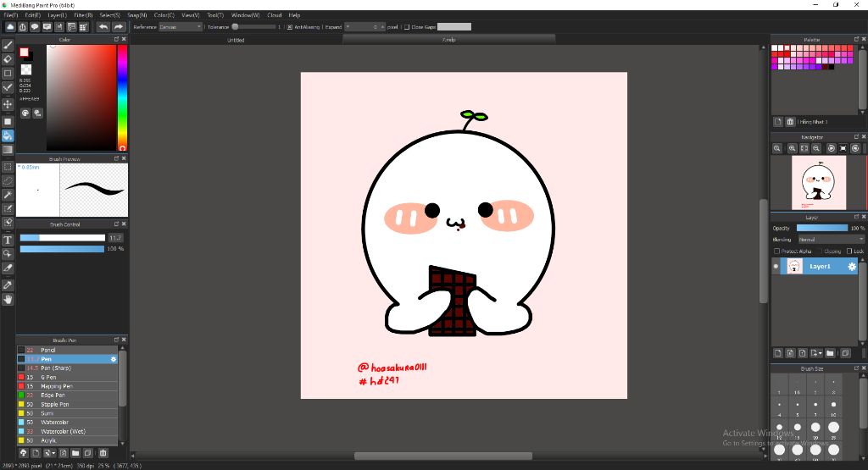
Task: Toggle the AntiAliasing checkbox
Action: coord(289,27)
